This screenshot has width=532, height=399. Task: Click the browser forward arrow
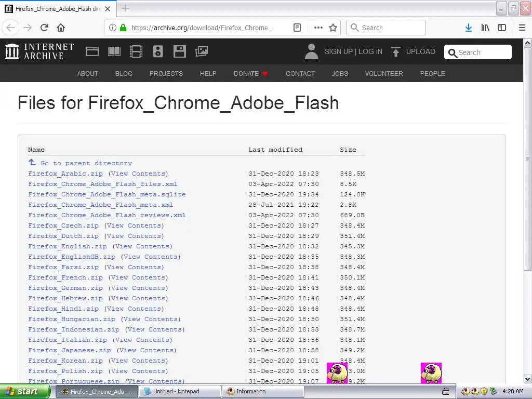[x=28, y=28]
